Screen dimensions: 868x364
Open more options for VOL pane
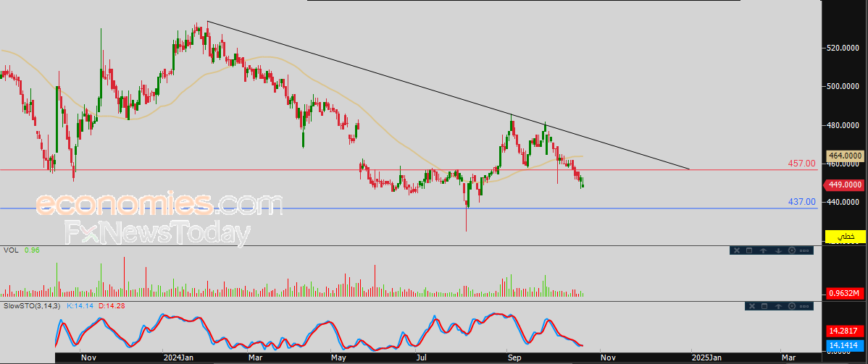pos(804,250)
